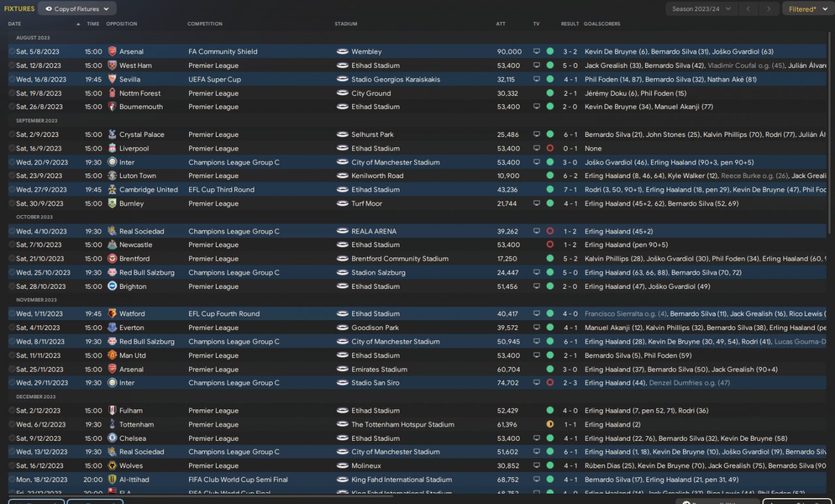
Task: Click the Brighton club badge
Action: tap(112, 286)
